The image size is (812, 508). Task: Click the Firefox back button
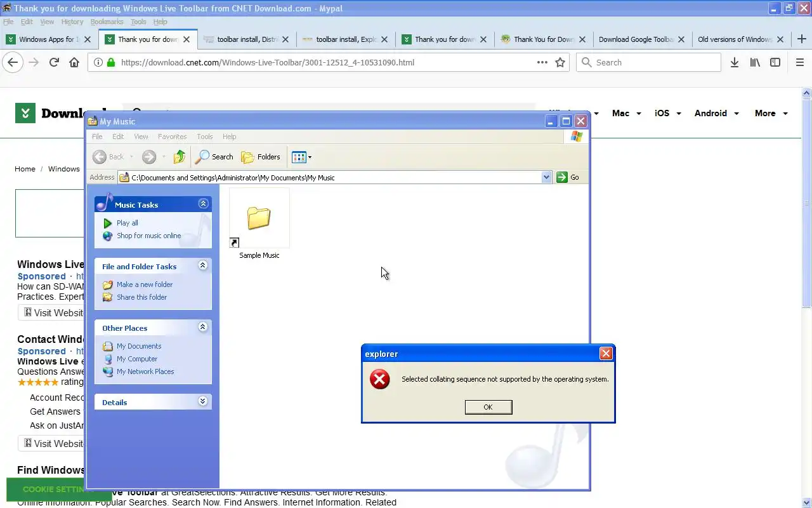[x=13, y=62]
